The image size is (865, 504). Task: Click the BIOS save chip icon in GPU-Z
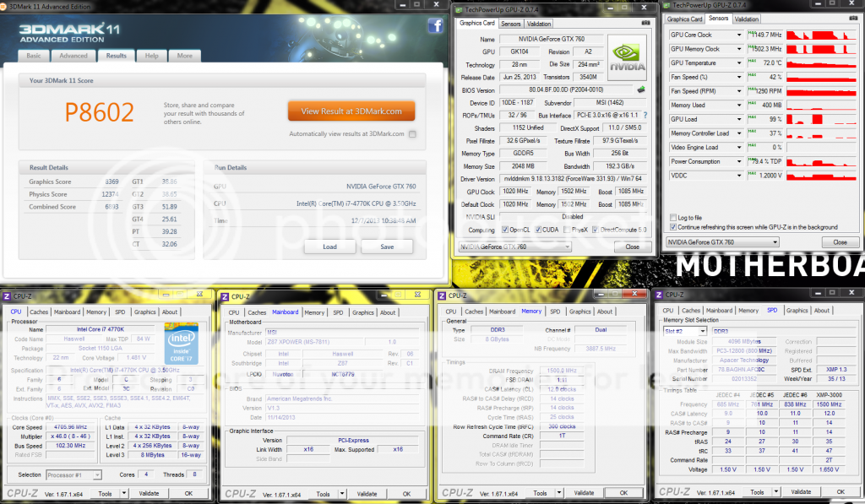640,89
